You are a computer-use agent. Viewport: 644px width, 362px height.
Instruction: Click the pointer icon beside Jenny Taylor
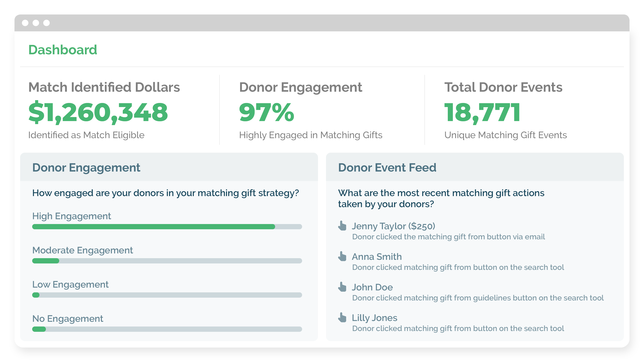[342, 226]
